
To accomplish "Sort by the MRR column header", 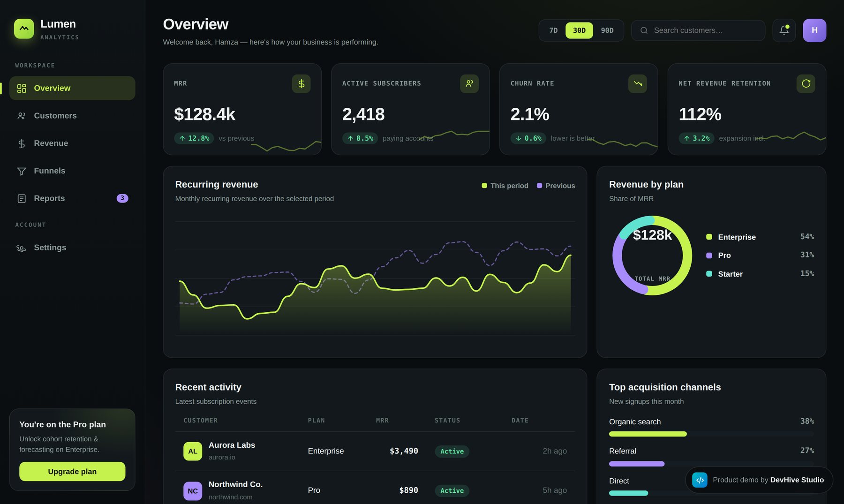I will coord(382,421).
